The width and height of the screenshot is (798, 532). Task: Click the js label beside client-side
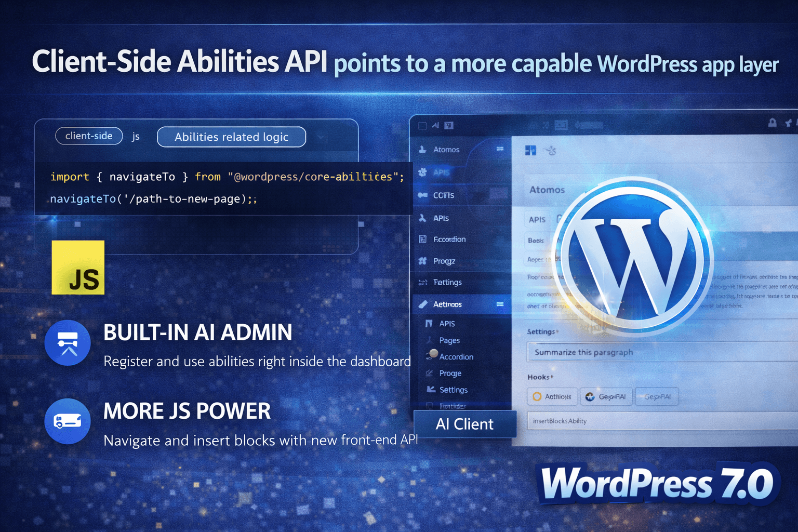pos(136,137)
